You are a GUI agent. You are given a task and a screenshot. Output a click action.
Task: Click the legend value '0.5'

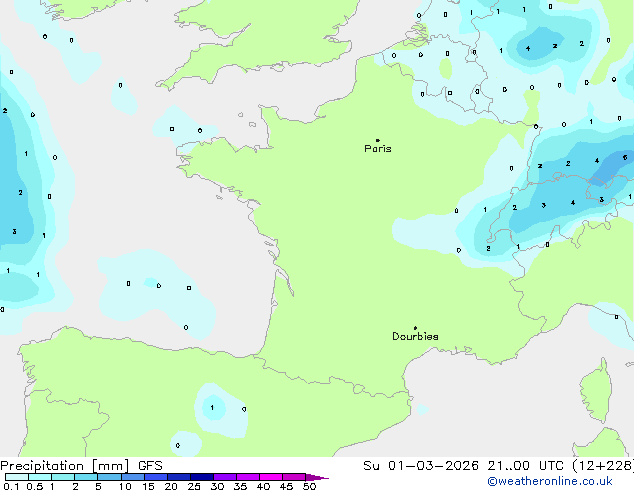pos(35,486)
